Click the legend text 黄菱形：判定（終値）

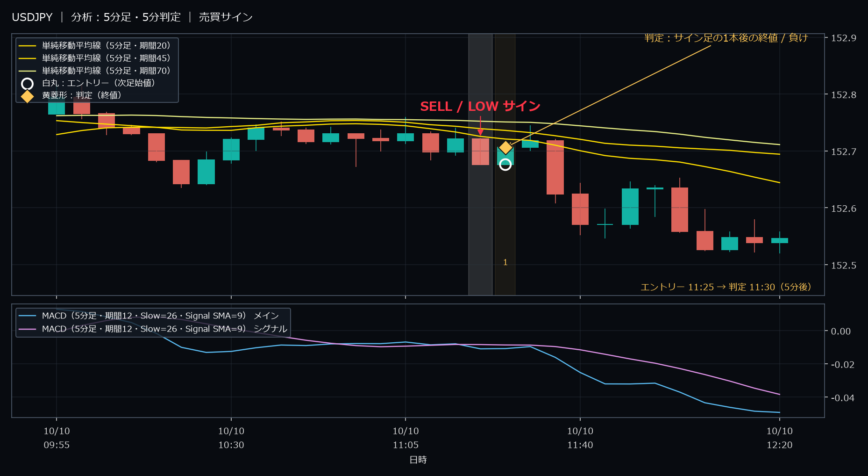[x=82, y=95]
